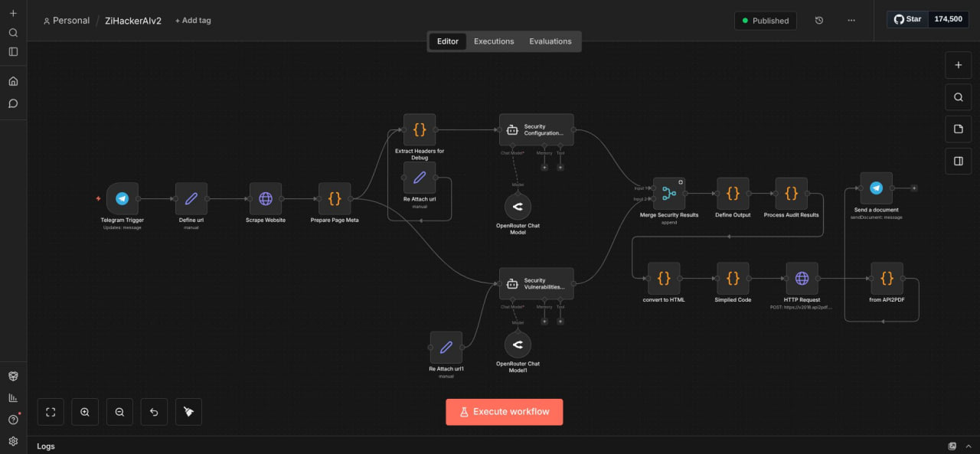Open node search with the right-side magnifier button
The image size is (980, 454).
tap(958, 97)
